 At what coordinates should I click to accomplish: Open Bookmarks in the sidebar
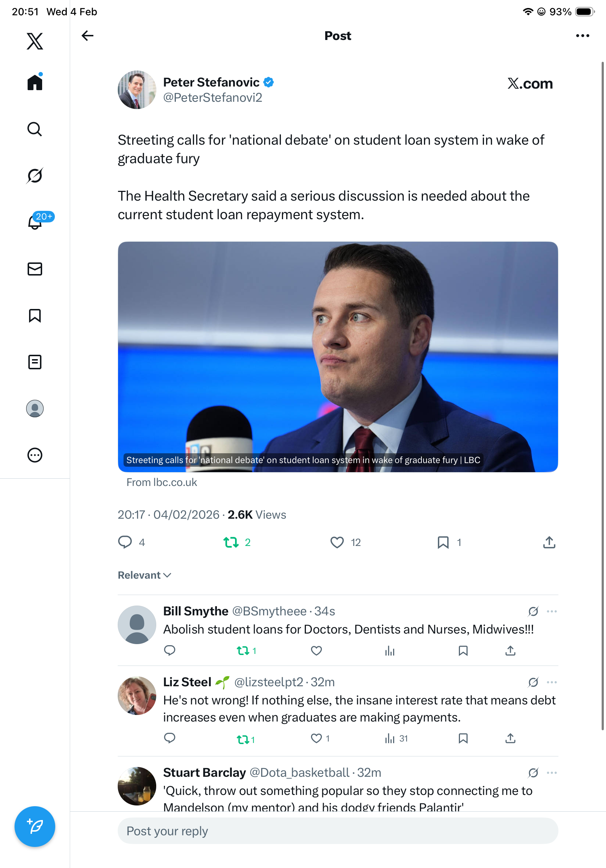(35, 315)
